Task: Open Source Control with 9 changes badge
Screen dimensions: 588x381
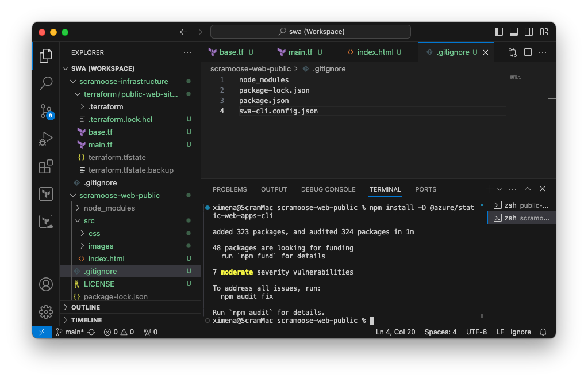Action: (x=47, y=112)
